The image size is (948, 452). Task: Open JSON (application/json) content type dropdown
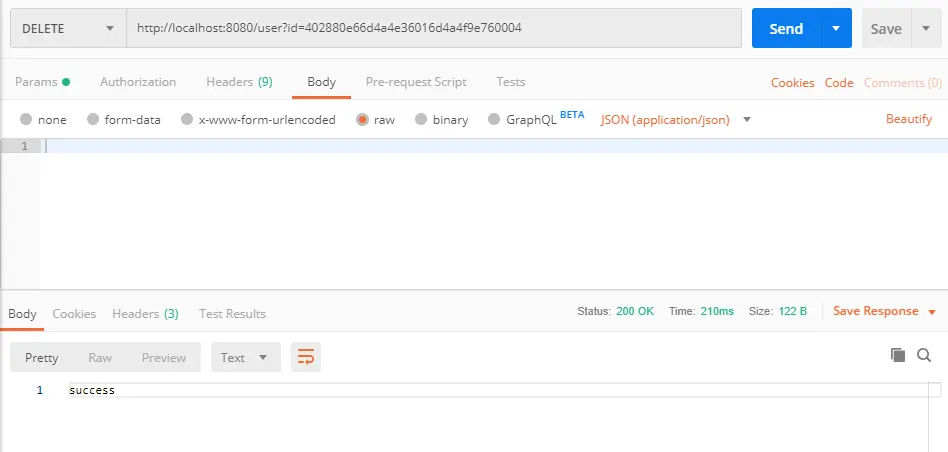[676, 120]
